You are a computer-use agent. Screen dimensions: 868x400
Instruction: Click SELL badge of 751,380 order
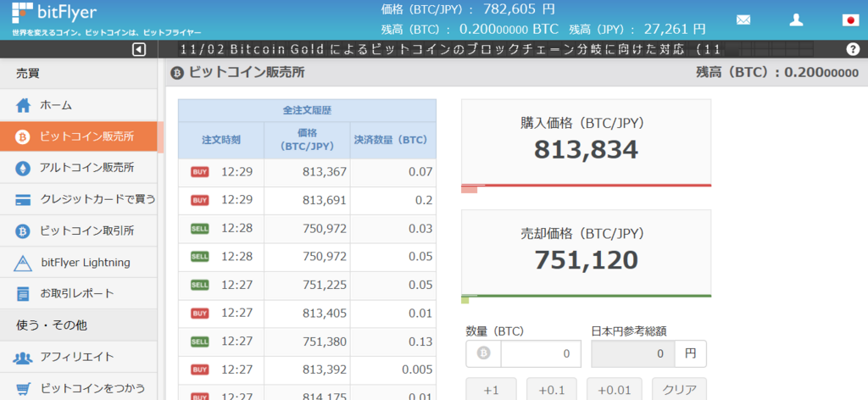point(200,342)
